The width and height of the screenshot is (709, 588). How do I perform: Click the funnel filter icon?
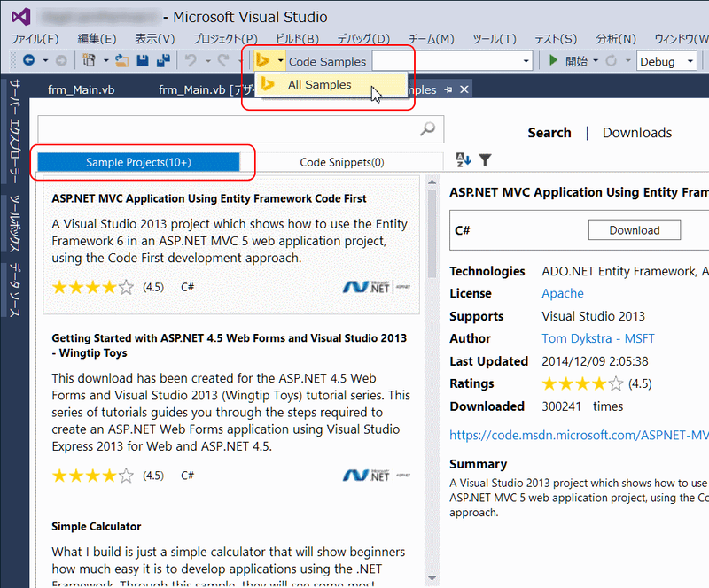485,159
